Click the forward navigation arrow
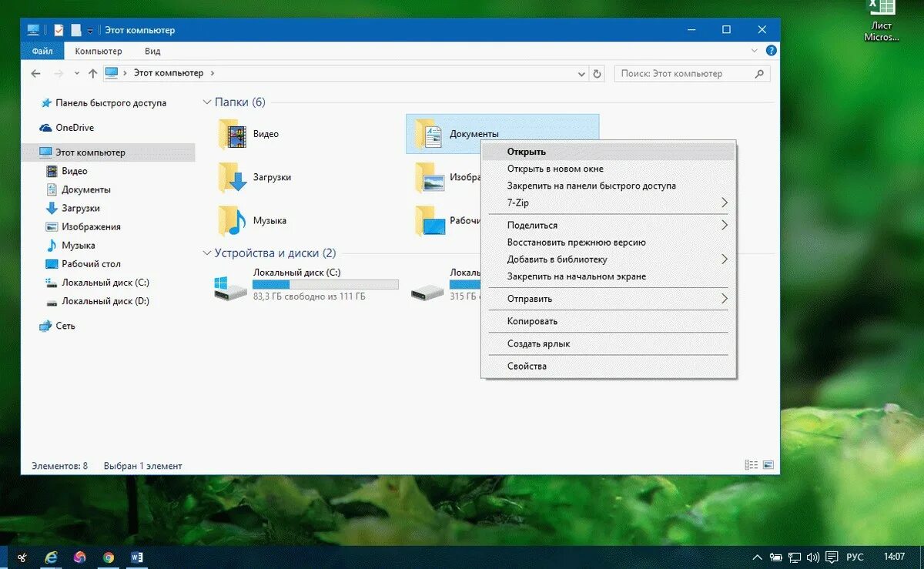The image size is (924, 569). click(x=59, y=73)
